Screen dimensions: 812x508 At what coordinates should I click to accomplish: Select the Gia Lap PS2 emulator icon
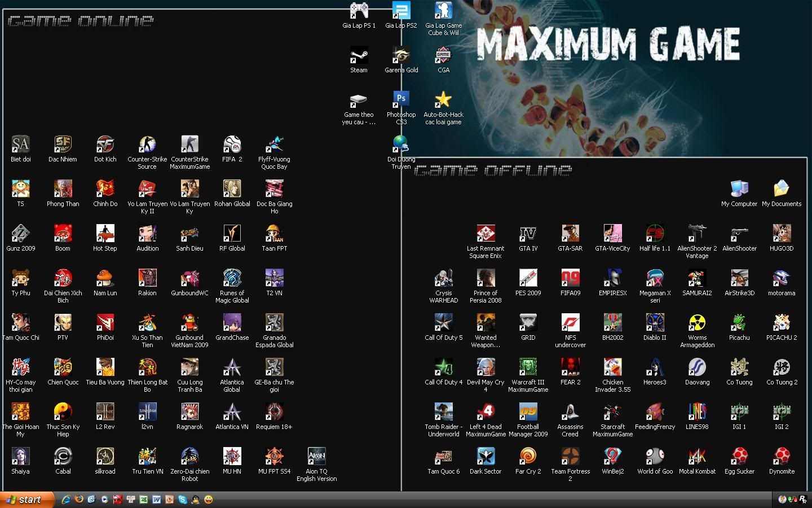[x=401, y=11]
